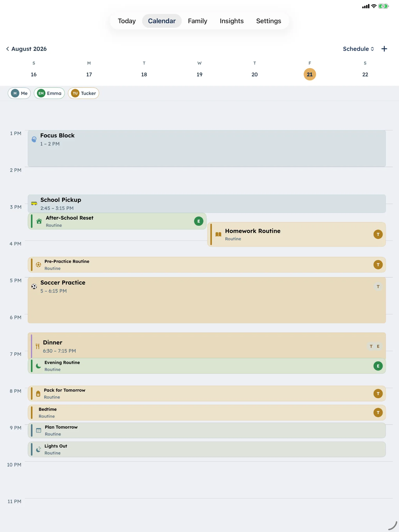Click the open book Homework Routine icon

[x=218, y=235]
